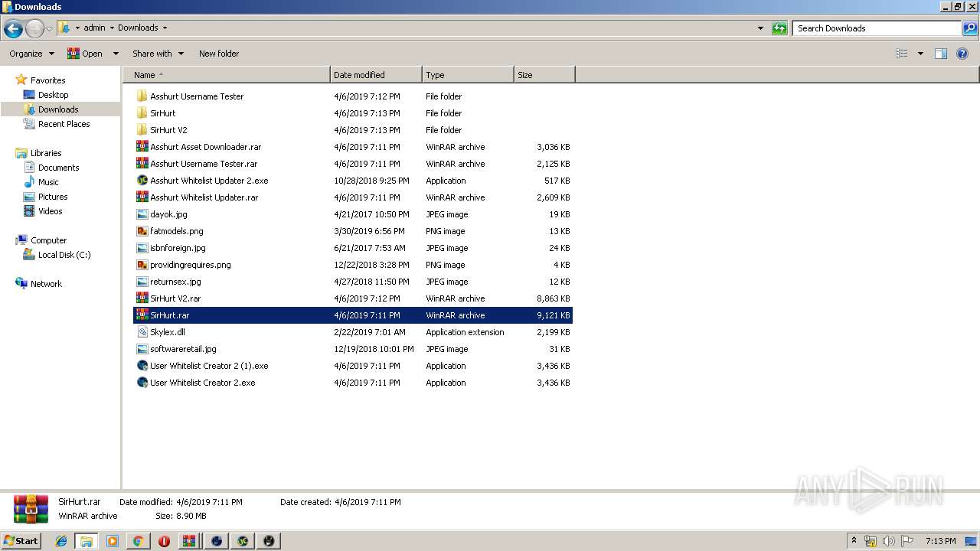980x551 pixels.
Task: Open Music library in the navigation pane
Action: 48,182
